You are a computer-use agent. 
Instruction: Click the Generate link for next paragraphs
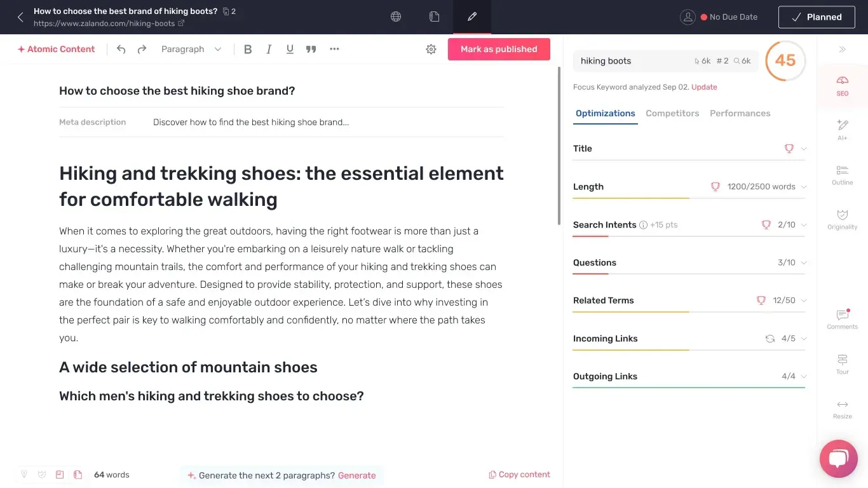pyautogui.click(x=356, y=475)
